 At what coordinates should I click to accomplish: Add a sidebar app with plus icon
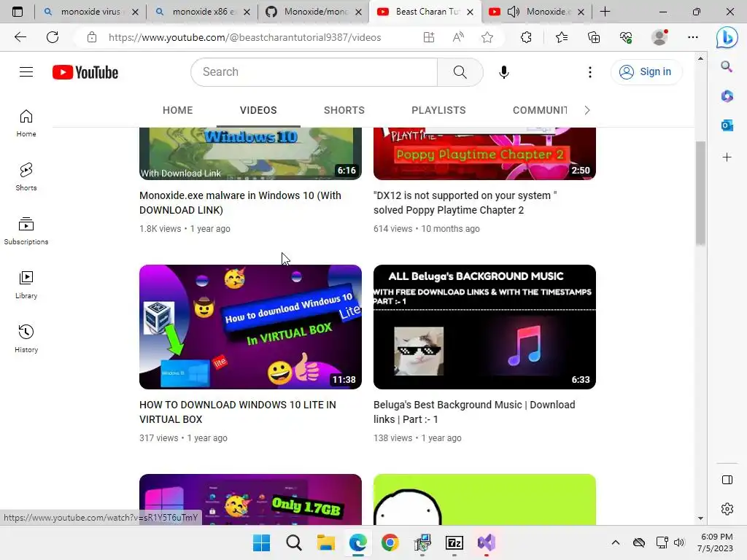(727, 157)
